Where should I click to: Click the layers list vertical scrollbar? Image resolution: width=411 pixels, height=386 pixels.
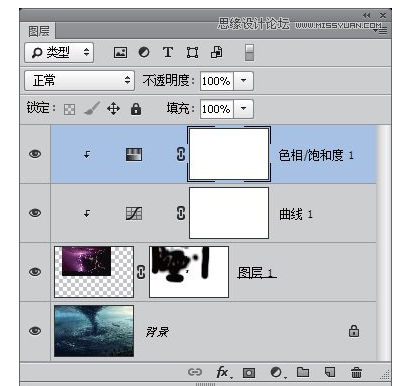[x=384, y=243]
